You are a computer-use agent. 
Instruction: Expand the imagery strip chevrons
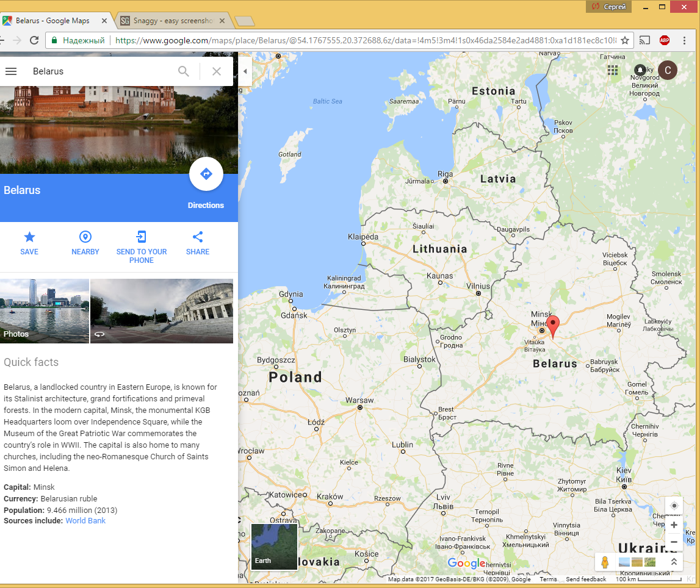click(674, 562)
